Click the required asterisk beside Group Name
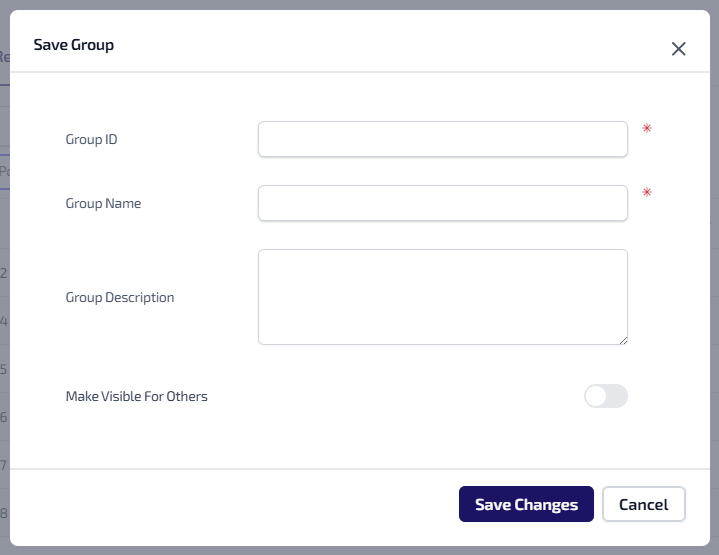Viewport: 719px width, 555px height. click(647, 192)
